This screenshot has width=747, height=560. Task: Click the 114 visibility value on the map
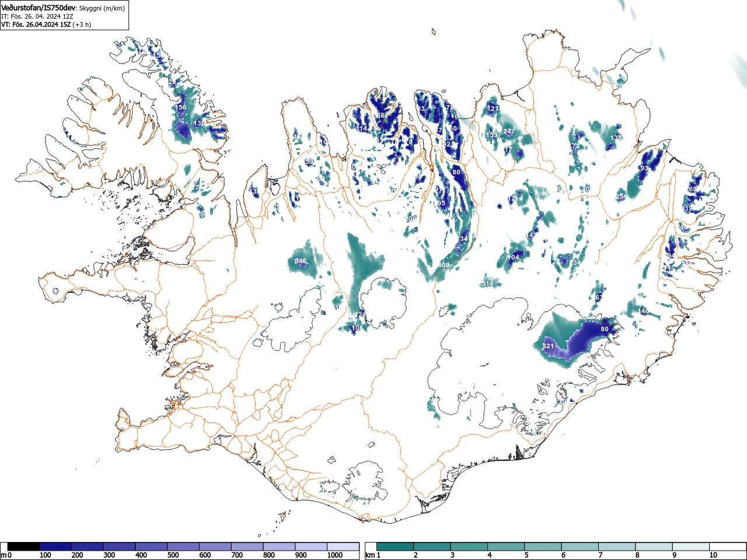tap(362, 129)
